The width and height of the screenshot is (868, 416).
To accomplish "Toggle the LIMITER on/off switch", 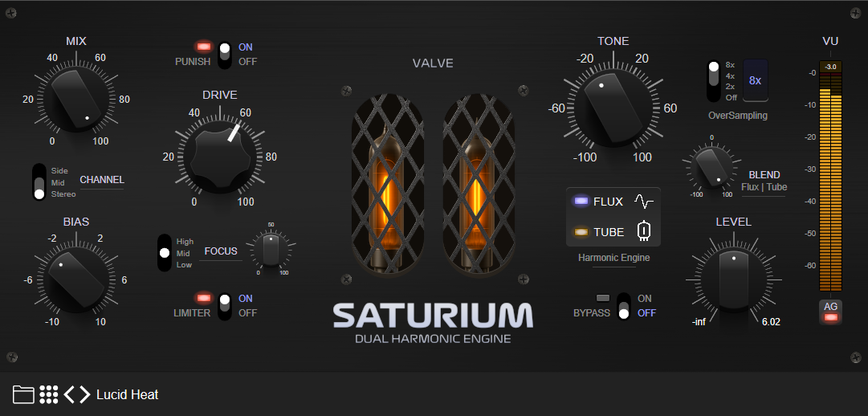I will [x=225, y=306].
